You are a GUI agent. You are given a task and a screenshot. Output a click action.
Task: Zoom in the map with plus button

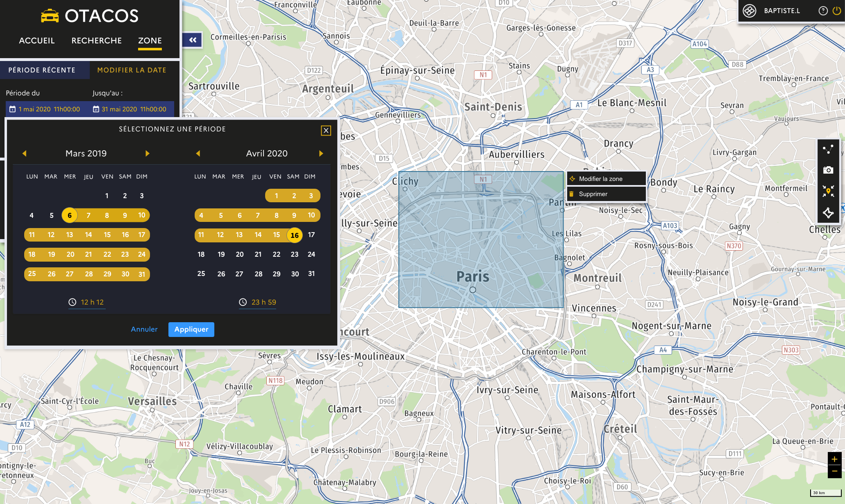click(834, 459)
